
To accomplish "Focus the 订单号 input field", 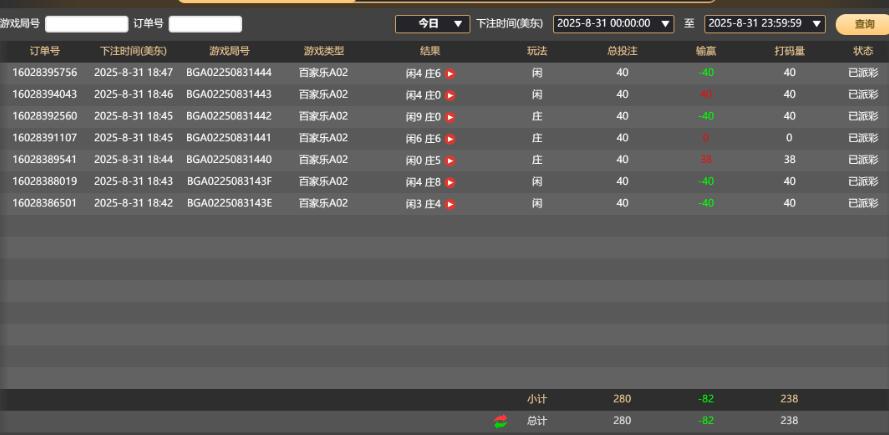I will (205, 24).
